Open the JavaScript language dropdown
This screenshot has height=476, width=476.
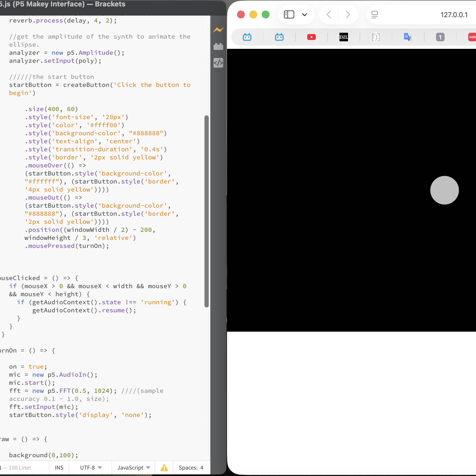click(x=134, y=468)
